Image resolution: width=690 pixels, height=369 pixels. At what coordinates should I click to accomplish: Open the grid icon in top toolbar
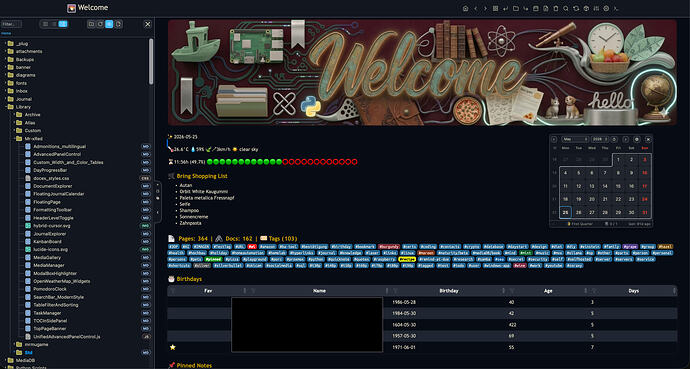click(x=495, y=8)
